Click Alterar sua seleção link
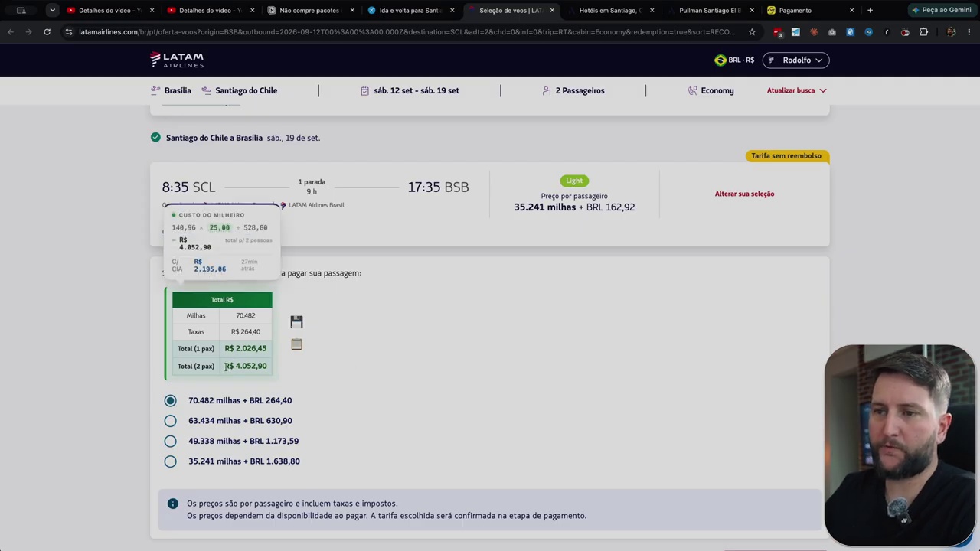Screen dimensions: 980x551 click(744, 194)
